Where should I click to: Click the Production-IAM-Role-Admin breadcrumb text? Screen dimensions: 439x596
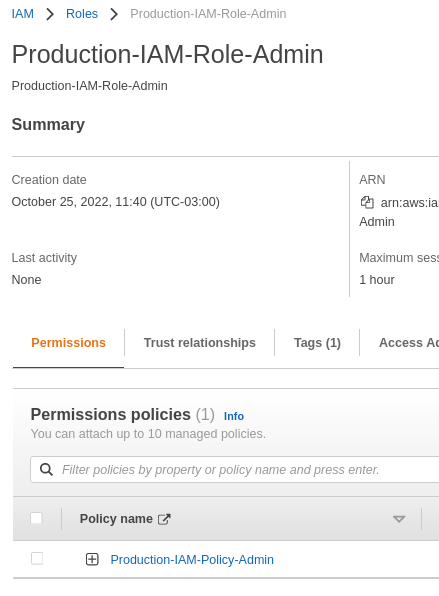208,14
